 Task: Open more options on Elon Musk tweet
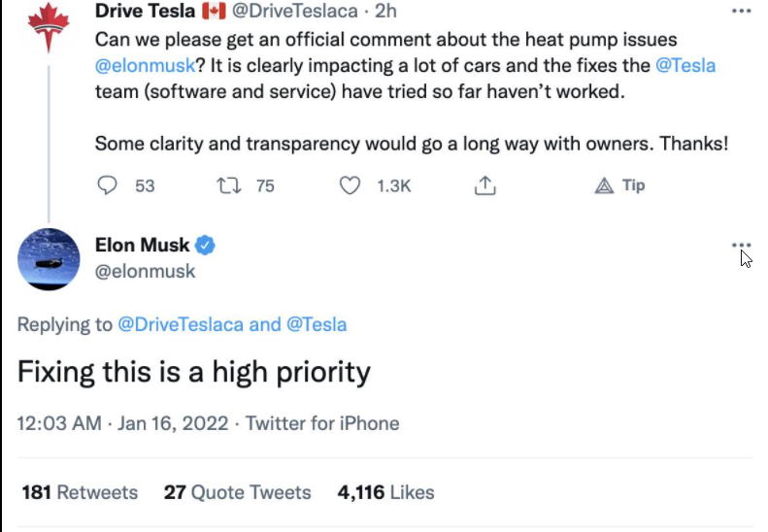tap(741, 245)
